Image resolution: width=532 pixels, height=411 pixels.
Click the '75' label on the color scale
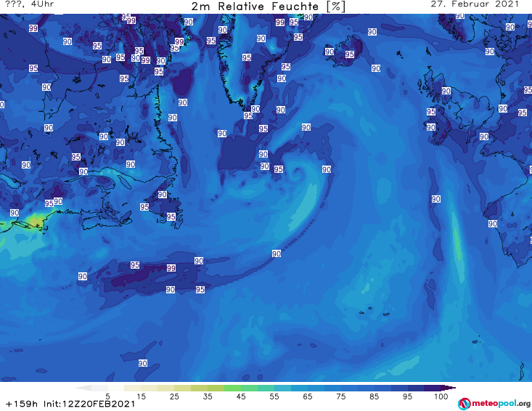coord(340,396)
